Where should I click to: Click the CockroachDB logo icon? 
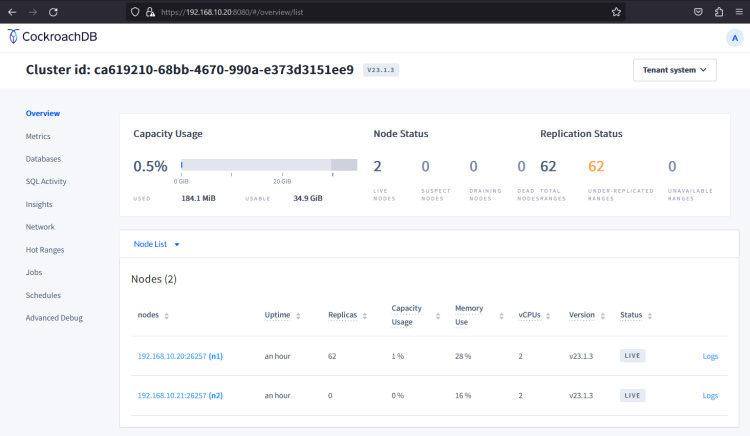12,37
